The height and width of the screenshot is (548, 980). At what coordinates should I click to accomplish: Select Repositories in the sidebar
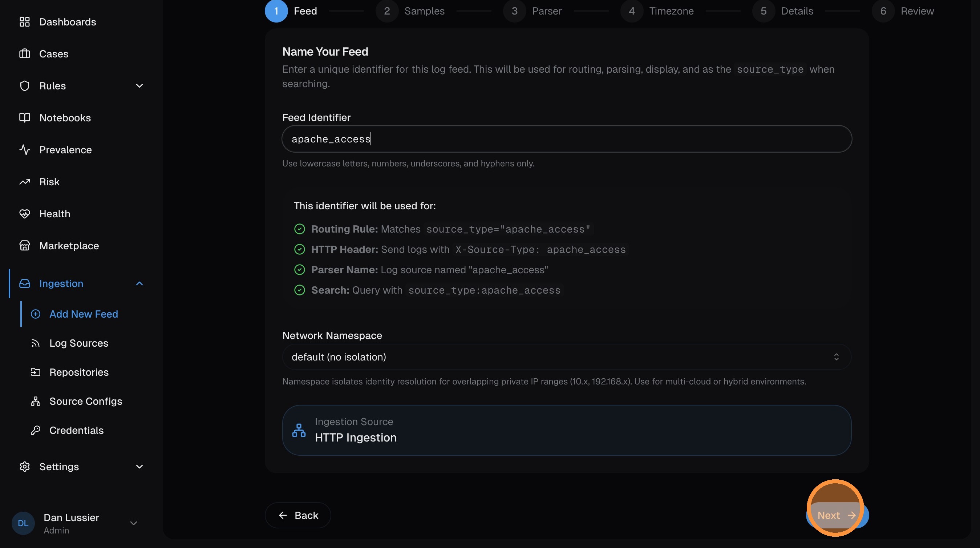(79, 372)
